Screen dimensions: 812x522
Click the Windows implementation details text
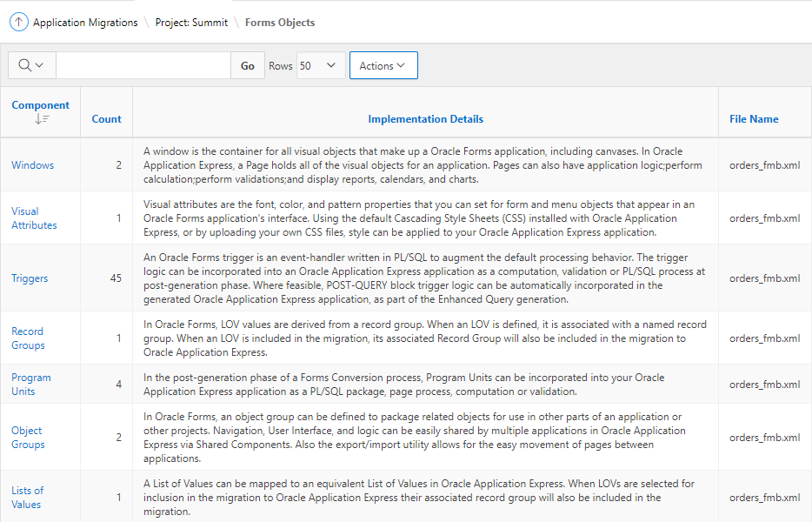[x=423, y=165]
